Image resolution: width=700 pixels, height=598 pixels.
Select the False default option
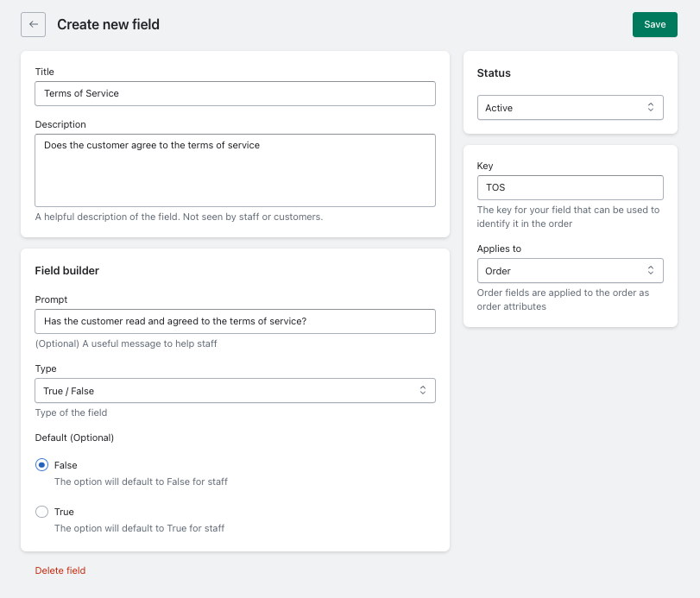41,464
